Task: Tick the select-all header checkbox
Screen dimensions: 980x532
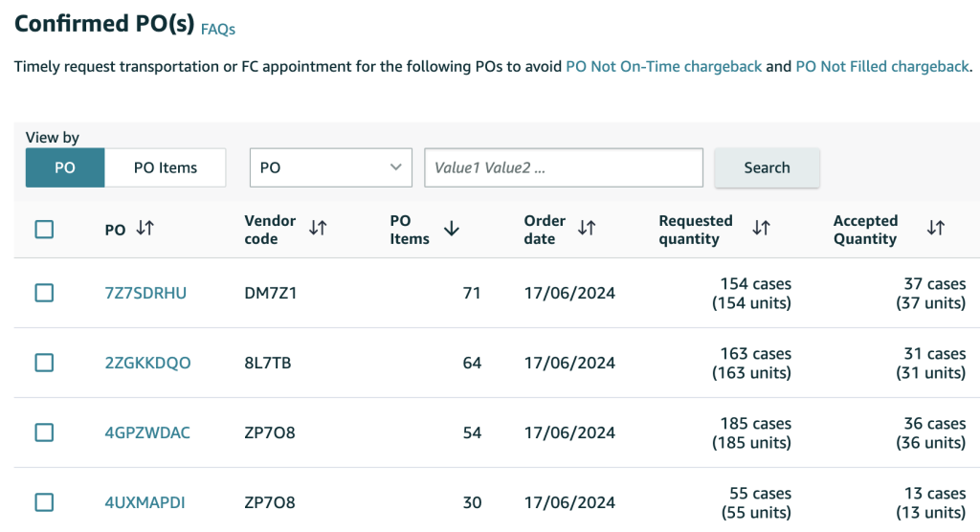Action: coord(44,230)
